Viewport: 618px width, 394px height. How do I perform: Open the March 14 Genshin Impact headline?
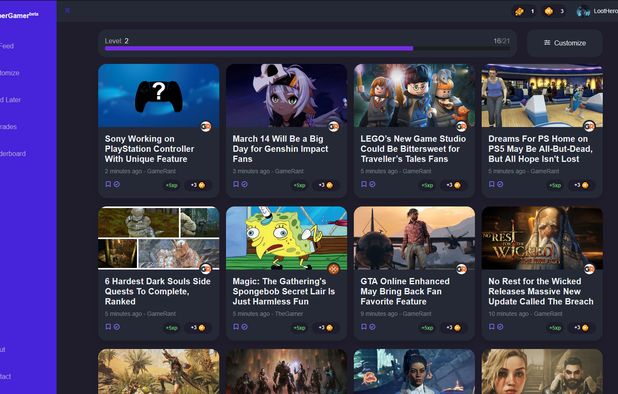pos(280,149)
